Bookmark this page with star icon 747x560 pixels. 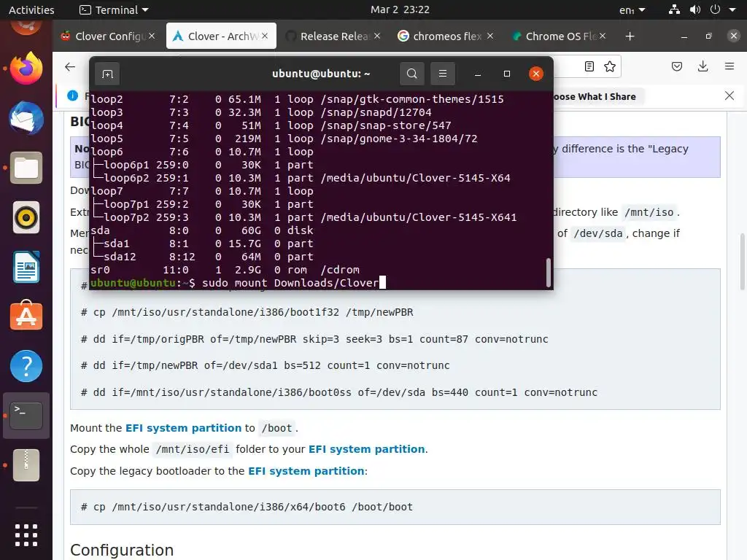610,66
